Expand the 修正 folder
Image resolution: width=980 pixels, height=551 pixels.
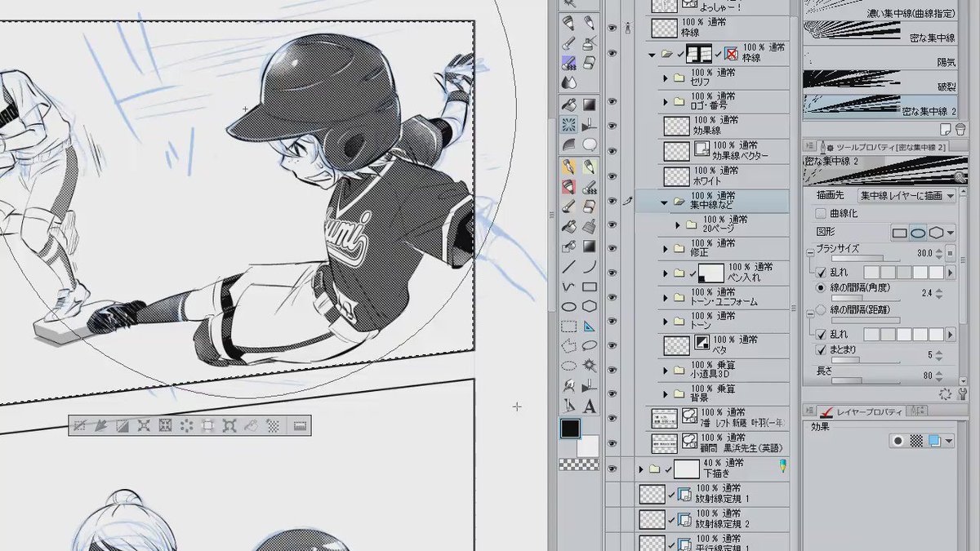(665, 248)
